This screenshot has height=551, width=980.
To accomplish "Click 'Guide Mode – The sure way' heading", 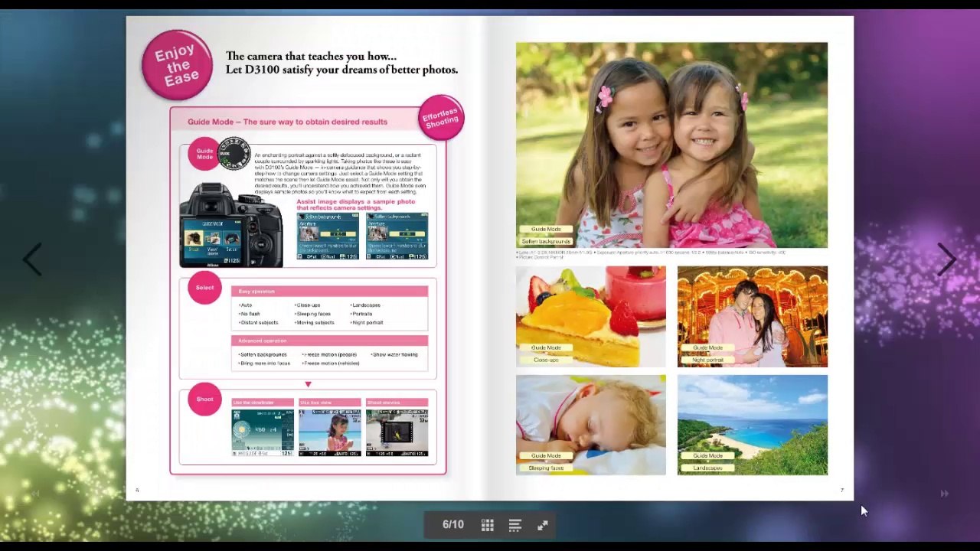I will click(x=287, y=122).
